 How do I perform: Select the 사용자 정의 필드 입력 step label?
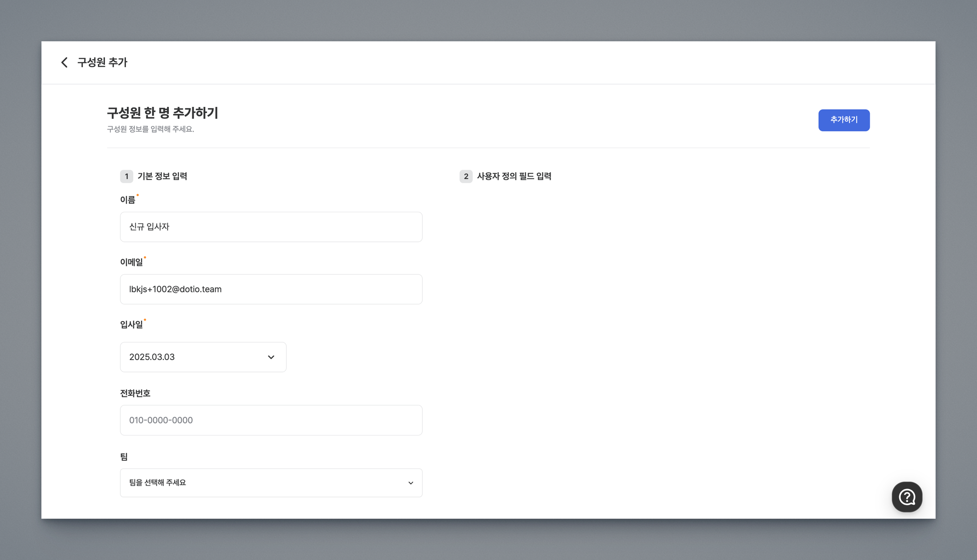[x=514, y=176]
